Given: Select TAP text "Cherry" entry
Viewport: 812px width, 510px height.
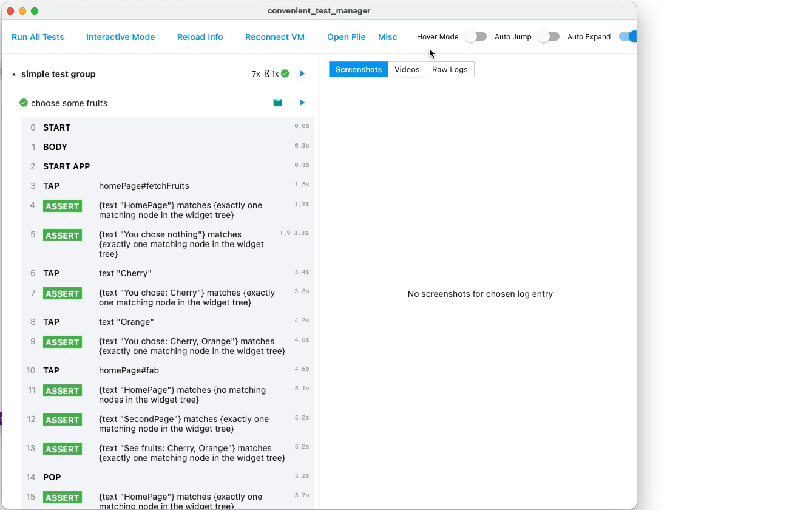Looking at the screenshot, I should tap(167, 273).
